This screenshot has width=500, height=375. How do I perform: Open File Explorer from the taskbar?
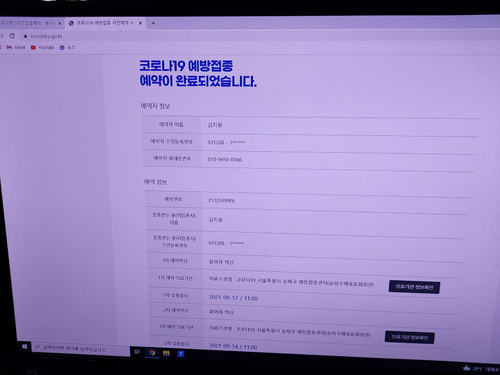click(166, 353)
